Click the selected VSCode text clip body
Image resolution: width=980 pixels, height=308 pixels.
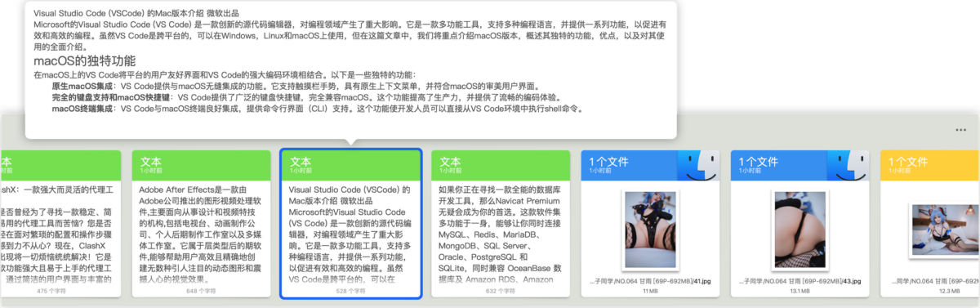[350, 234]
